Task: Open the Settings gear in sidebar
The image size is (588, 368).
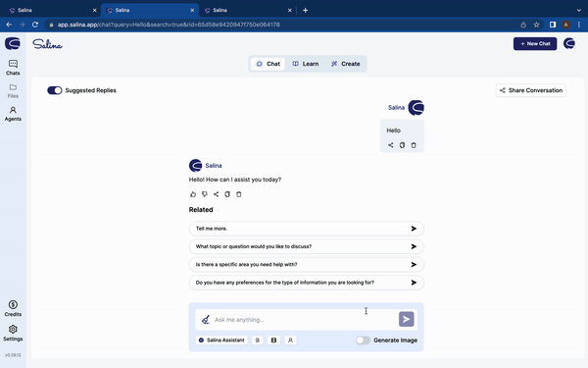Action: pos(13,333)
